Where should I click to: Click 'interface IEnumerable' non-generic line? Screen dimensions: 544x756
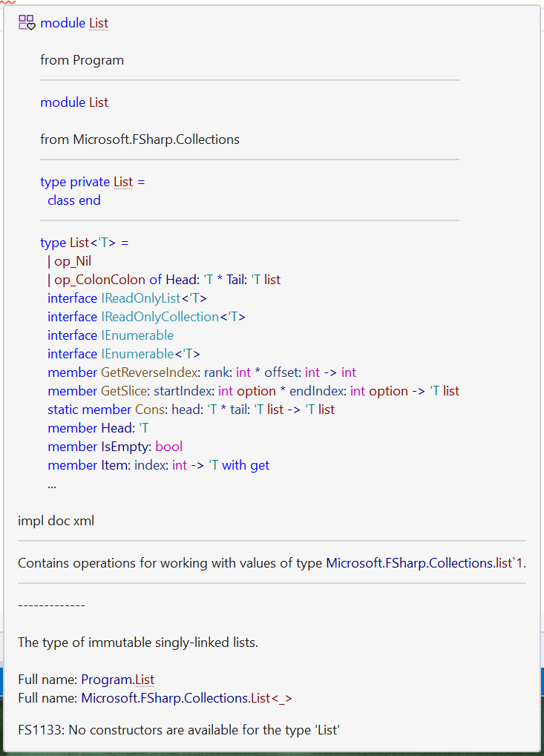click(111, 335)
